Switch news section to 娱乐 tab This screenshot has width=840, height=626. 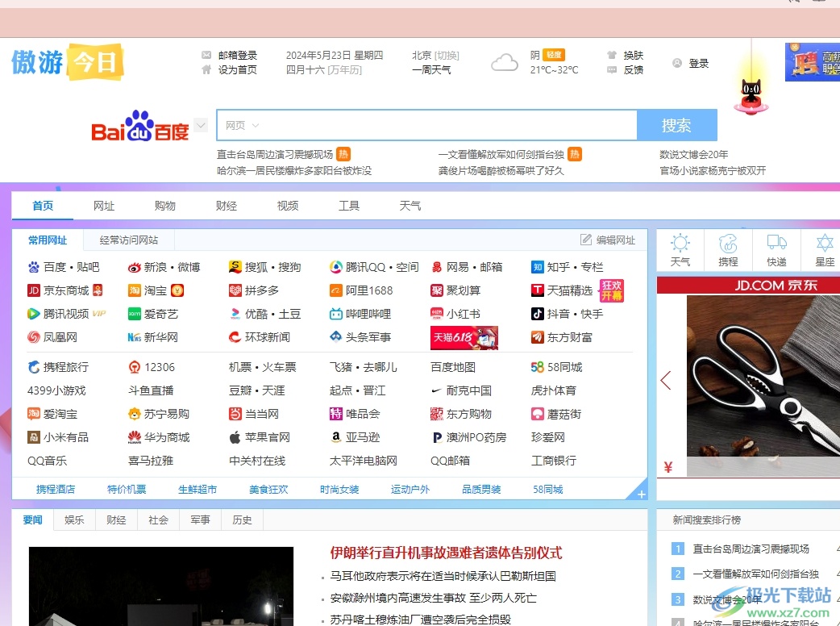click(74, 520)
